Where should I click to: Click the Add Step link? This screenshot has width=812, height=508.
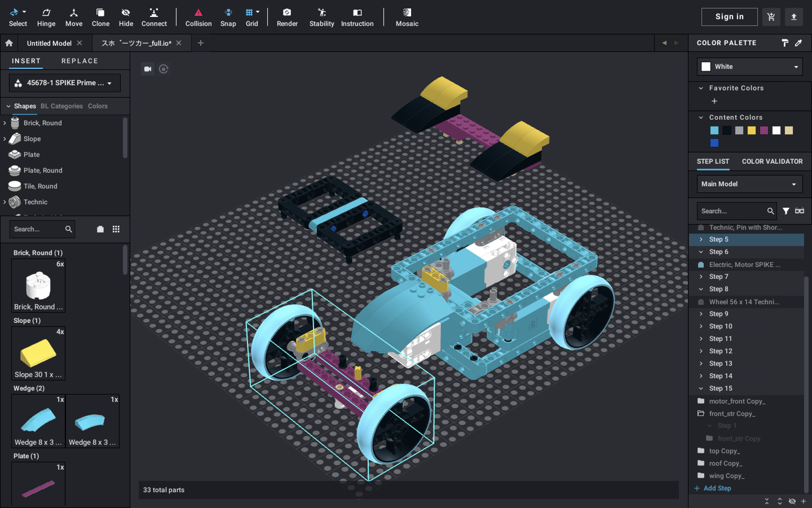pos(717,488)
